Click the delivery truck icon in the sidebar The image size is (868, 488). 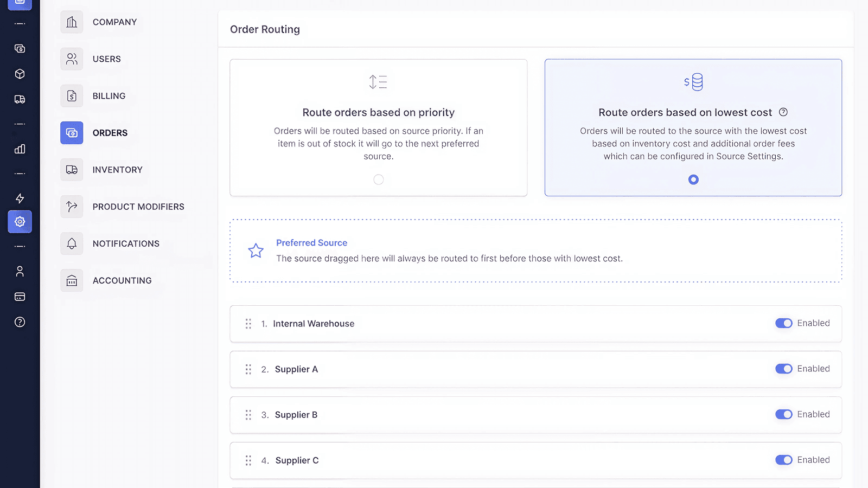point(20,99)
